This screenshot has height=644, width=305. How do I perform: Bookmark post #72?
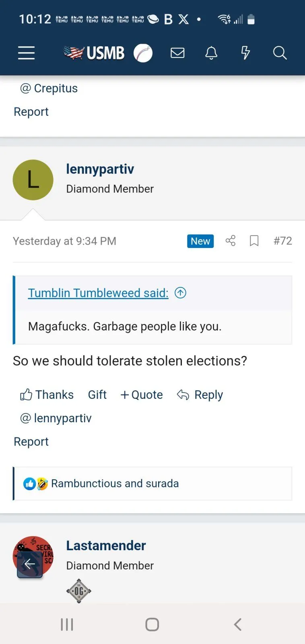point(254,241)
